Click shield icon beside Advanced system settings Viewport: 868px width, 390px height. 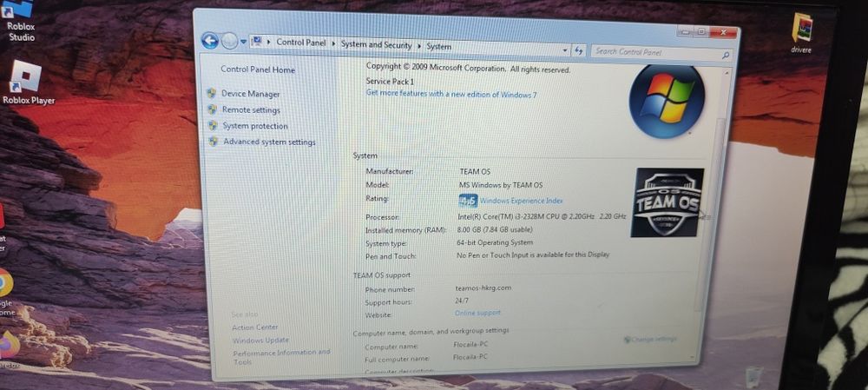(214, 142)
